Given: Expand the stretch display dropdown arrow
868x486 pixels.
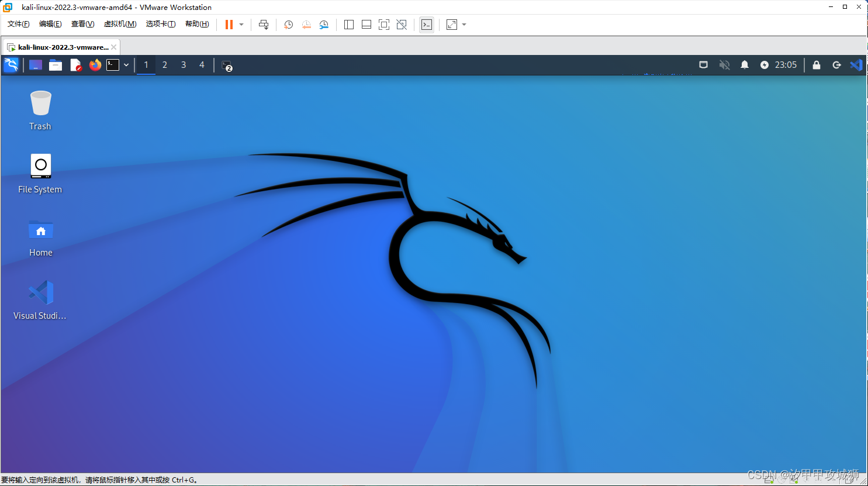Looking at the screenshot, I should point(464,25).
